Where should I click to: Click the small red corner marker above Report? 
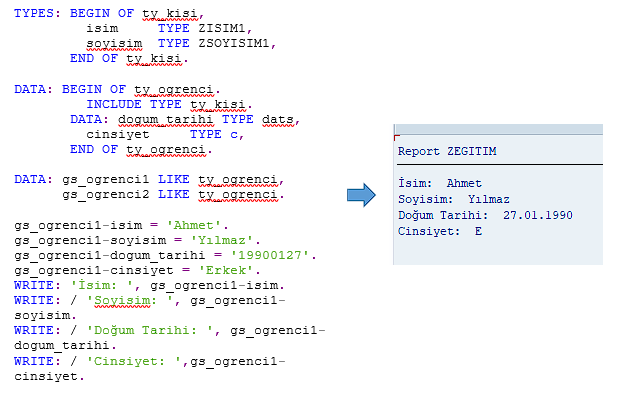pos(397,137)
